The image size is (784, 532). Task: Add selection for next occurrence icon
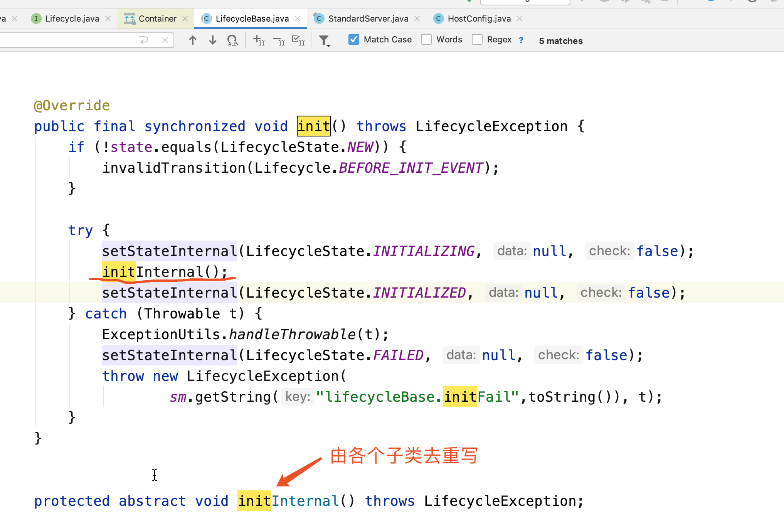pos(258,40)
